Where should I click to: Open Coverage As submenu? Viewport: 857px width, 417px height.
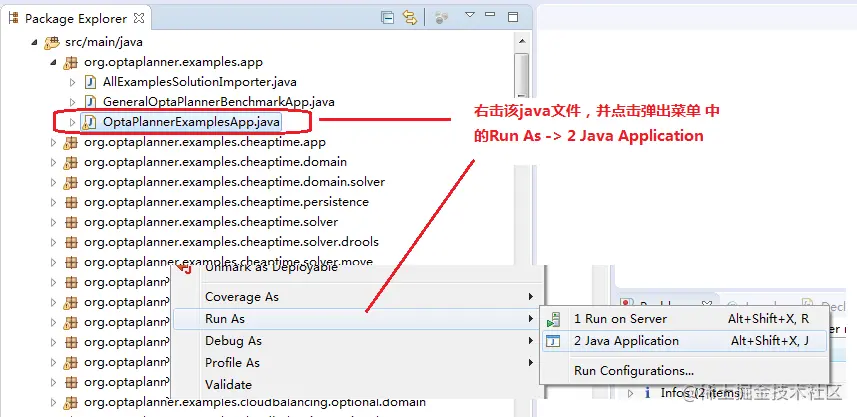pos(358,297)
